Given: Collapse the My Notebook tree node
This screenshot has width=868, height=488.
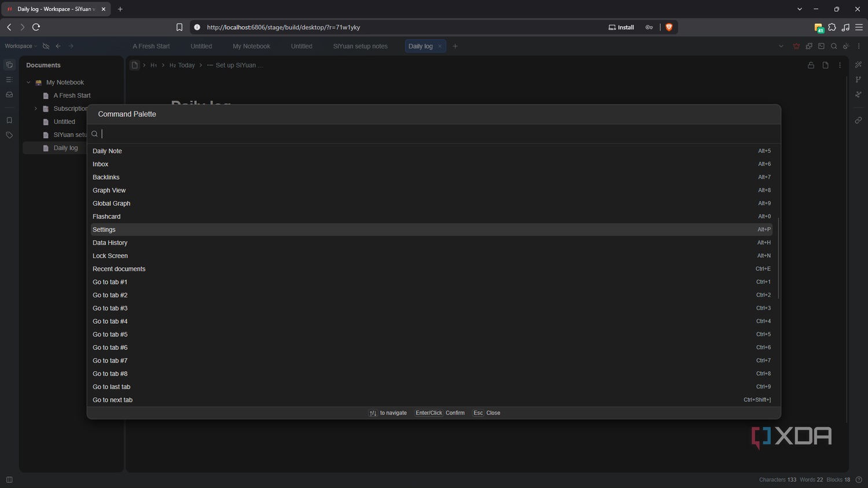Looking at the screenshot, I should (28, 83).
